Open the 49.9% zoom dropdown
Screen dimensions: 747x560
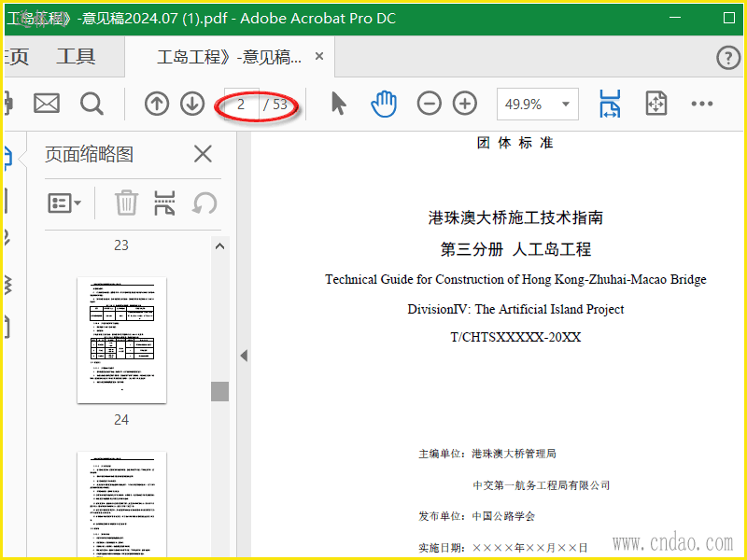point(538,104)
